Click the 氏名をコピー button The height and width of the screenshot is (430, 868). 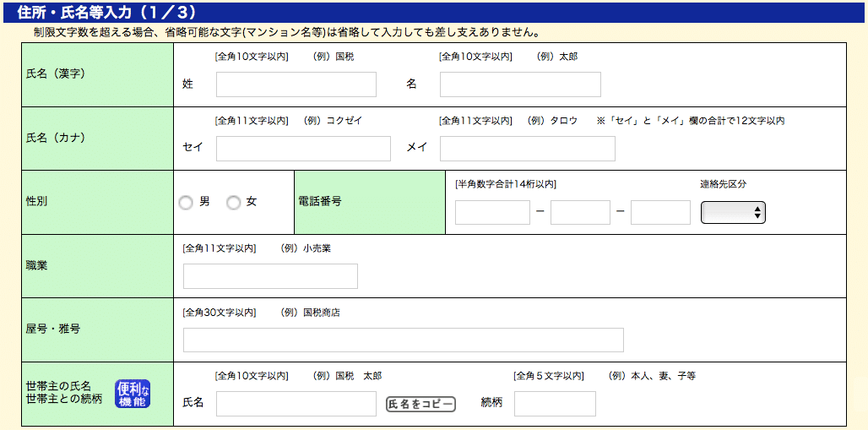pos(420,405)
